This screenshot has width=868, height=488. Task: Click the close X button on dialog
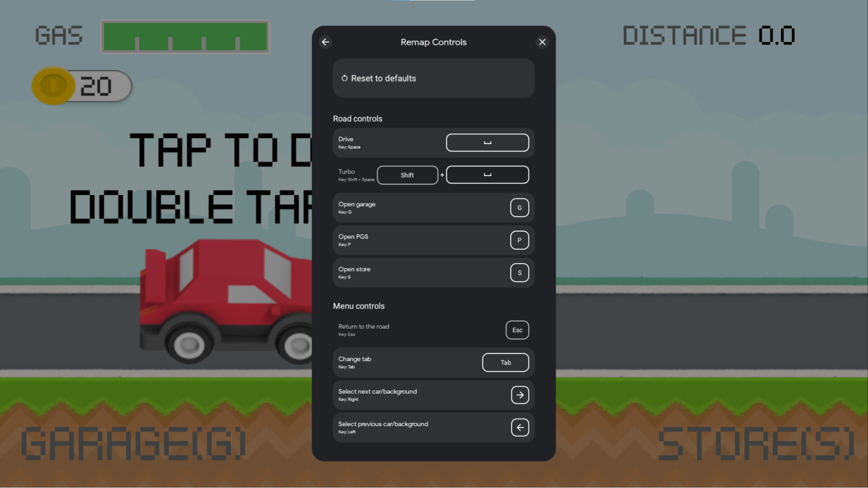point(542,42)
